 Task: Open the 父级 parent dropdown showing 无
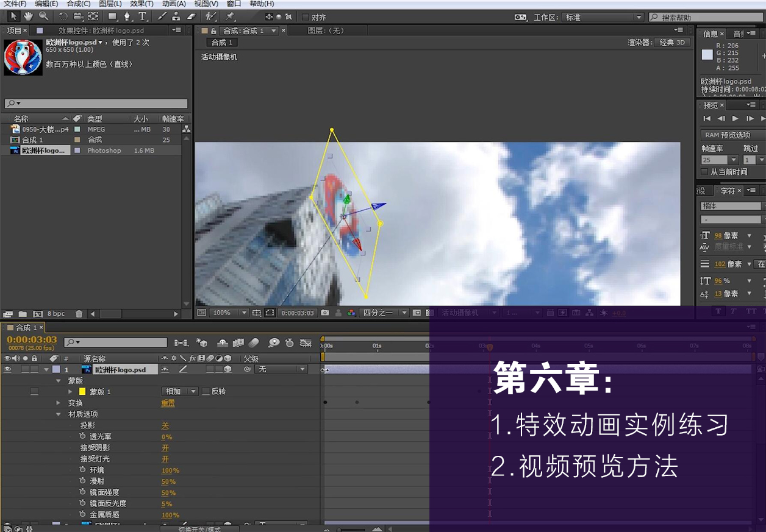pos(281,369)
